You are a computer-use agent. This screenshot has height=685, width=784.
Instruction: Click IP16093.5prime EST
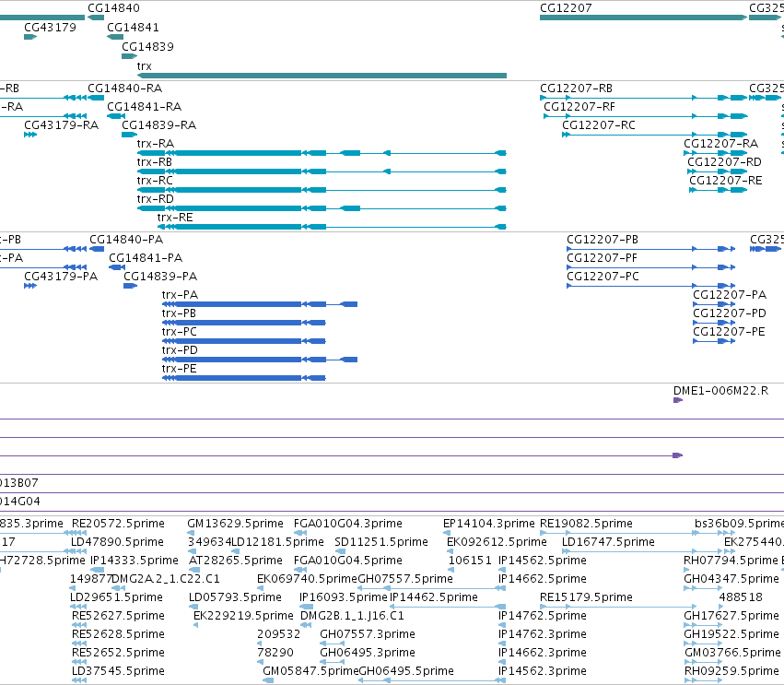click(306, 607)
